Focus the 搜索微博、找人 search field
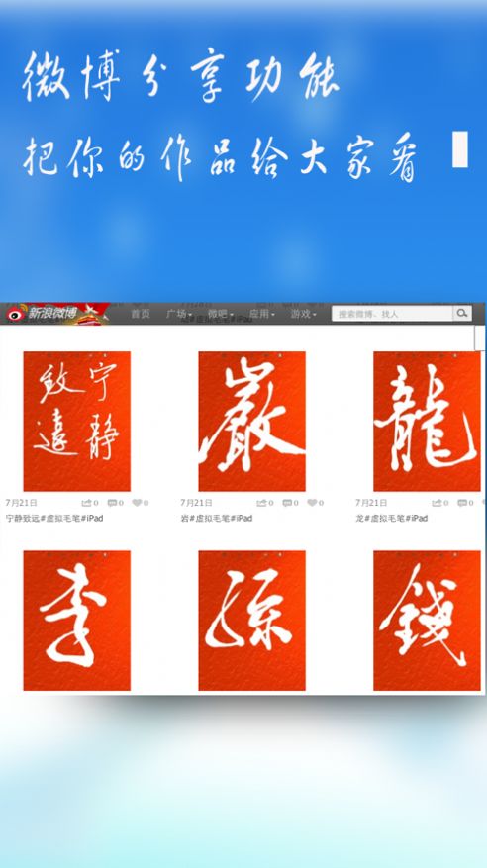The image size is (487, 868). click(x=392, y=314)
